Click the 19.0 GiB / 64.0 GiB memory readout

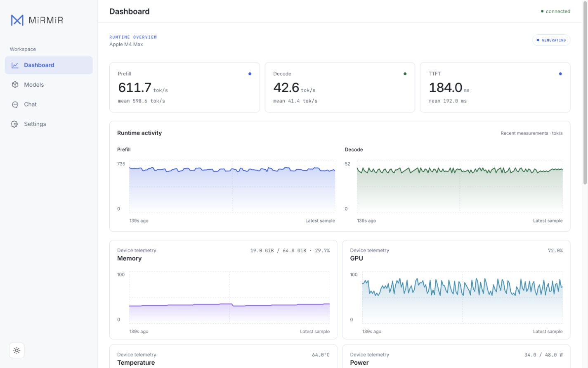pos(290,251)
